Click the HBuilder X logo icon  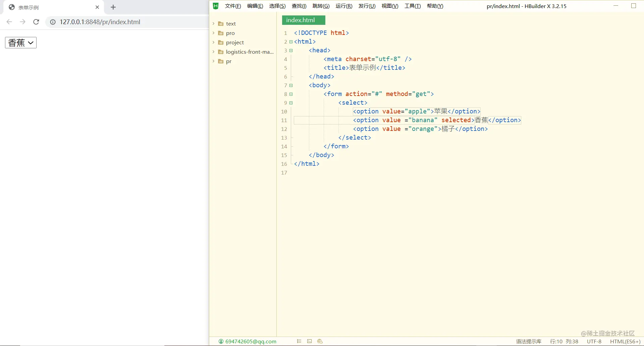pos(216,6)
